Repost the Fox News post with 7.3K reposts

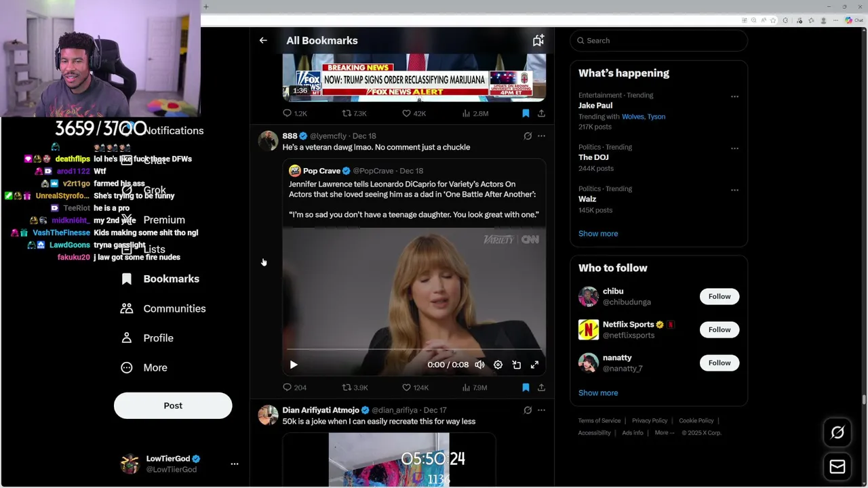pyautogui.click(x=354, y=113)
